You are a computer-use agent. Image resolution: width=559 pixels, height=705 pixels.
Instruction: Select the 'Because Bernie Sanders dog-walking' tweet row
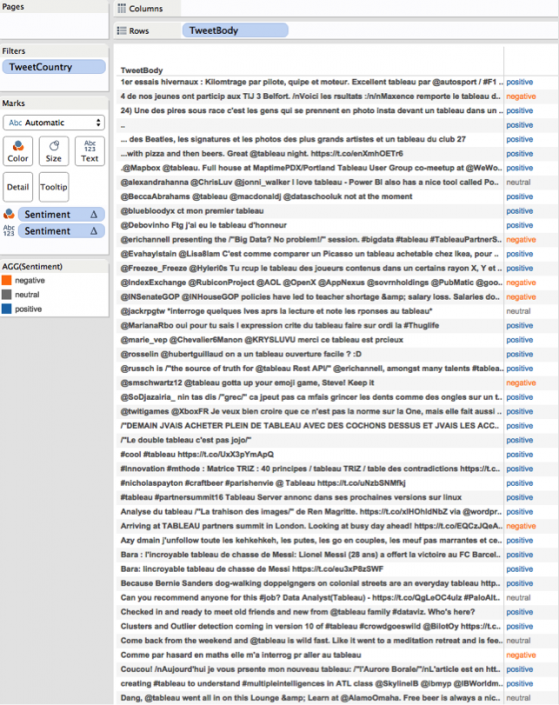click(x=310, y=583)
